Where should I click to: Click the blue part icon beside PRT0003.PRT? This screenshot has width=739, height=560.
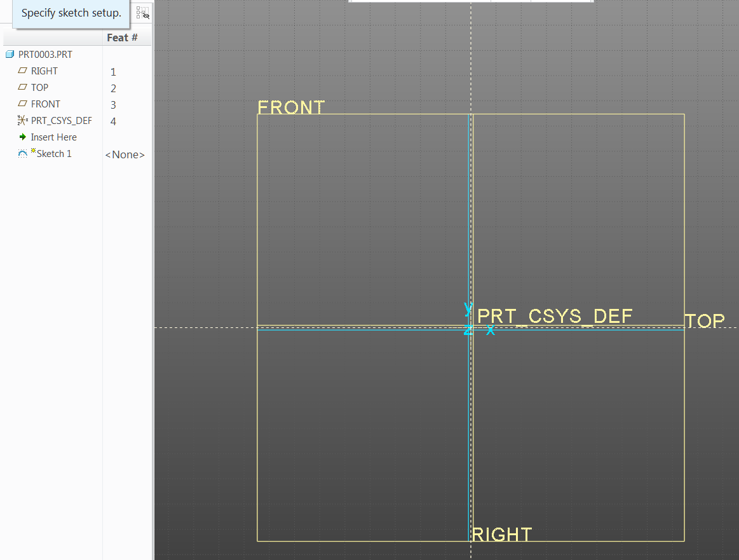click(10, 54)
